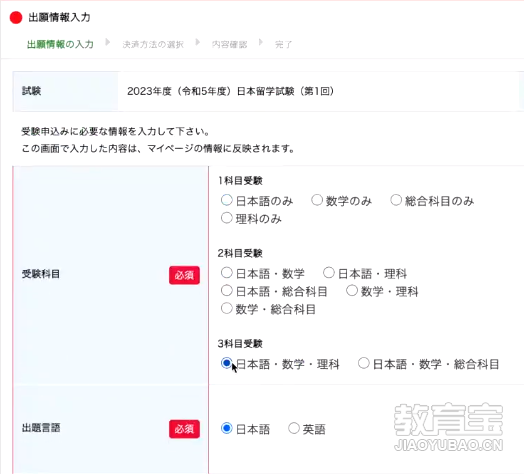The height and width of the screenshot is (474, 524).
Task: Pick the 数学・理科 radio option
Action: [x=352, y=290]
